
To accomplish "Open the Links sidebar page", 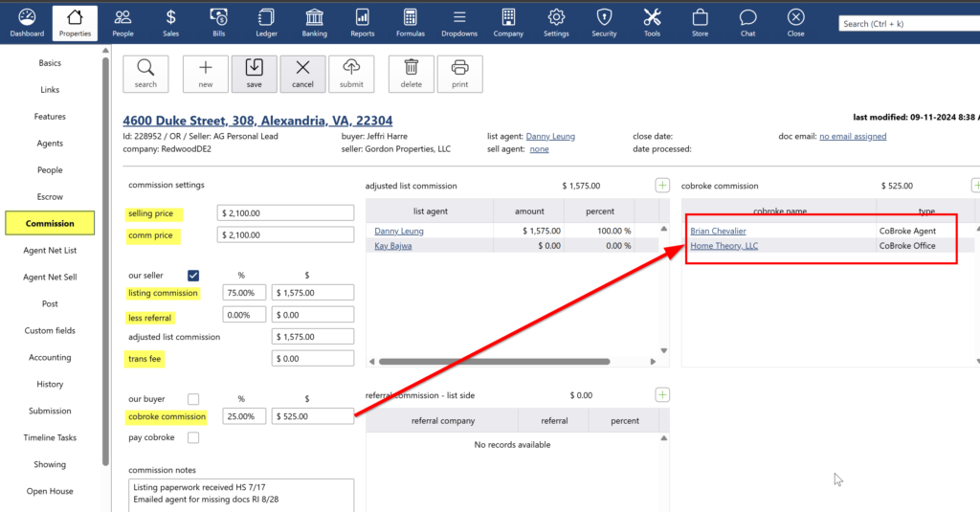I will [x=50, y=89].
